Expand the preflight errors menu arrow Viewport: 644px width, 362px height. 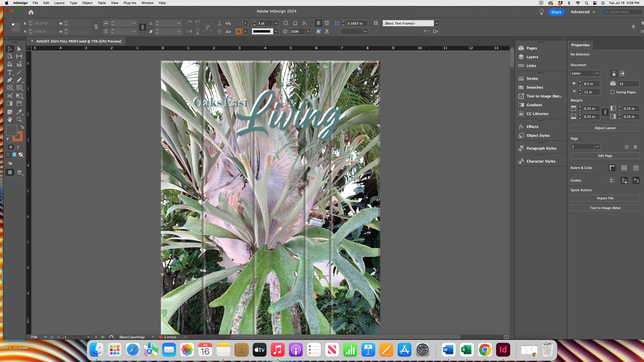click(x=185, y=337)
